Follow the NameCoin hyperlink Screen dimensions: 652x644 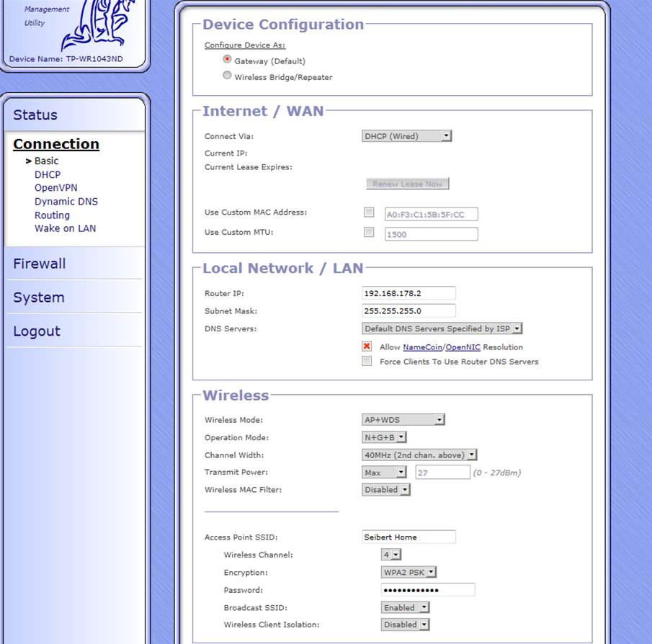click(422, 347)
